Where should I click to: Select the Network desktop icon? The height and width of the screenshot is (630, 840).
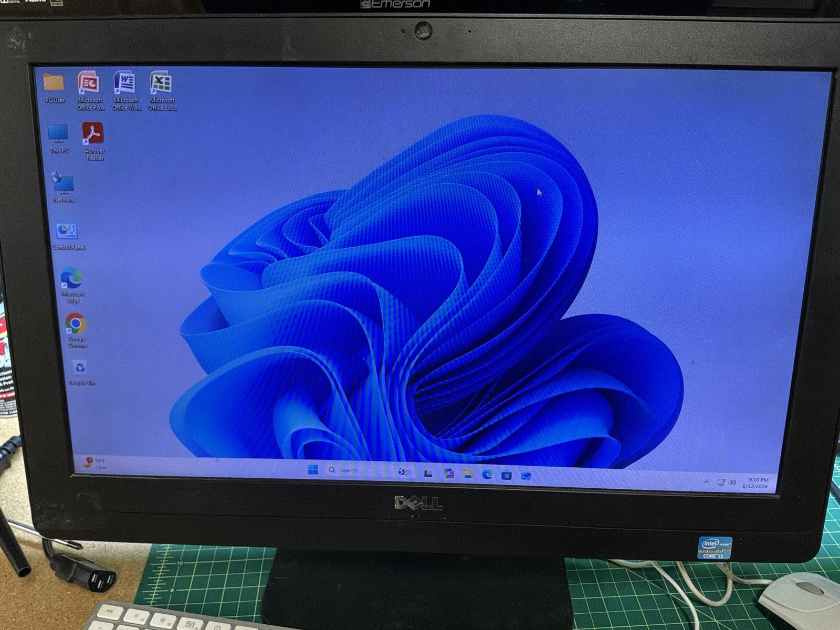pos(64,187)
